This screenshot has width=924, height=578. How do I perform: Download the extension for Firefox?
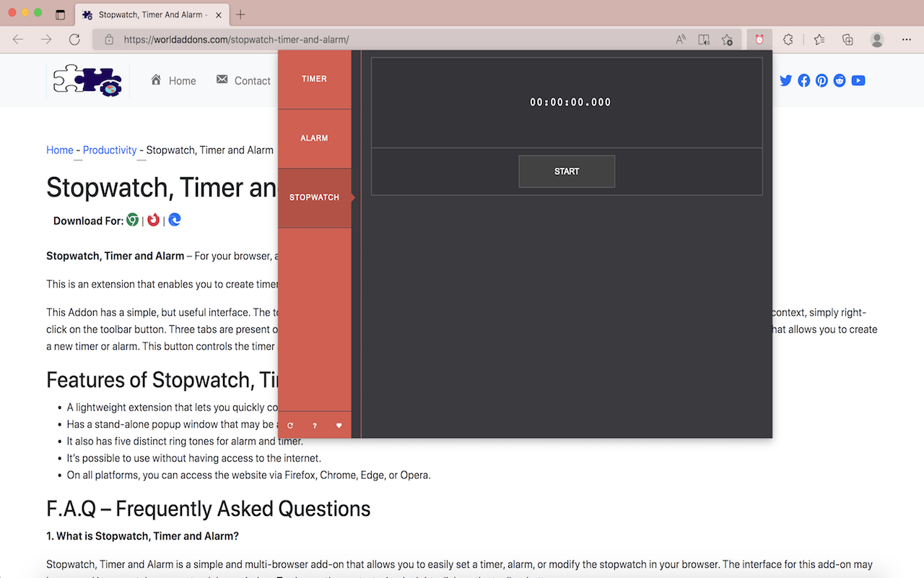[153, 220]
